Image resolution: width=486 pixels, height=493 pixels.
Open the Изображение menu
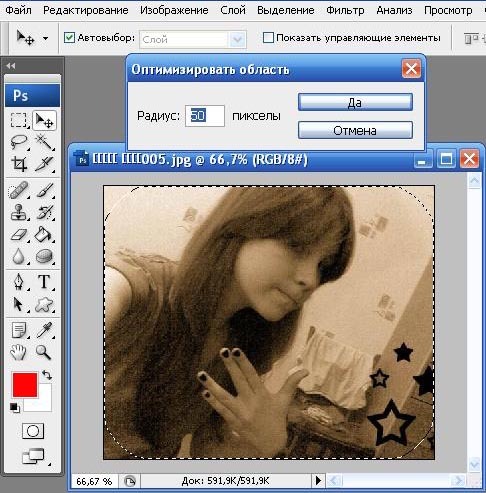[174, 10]
